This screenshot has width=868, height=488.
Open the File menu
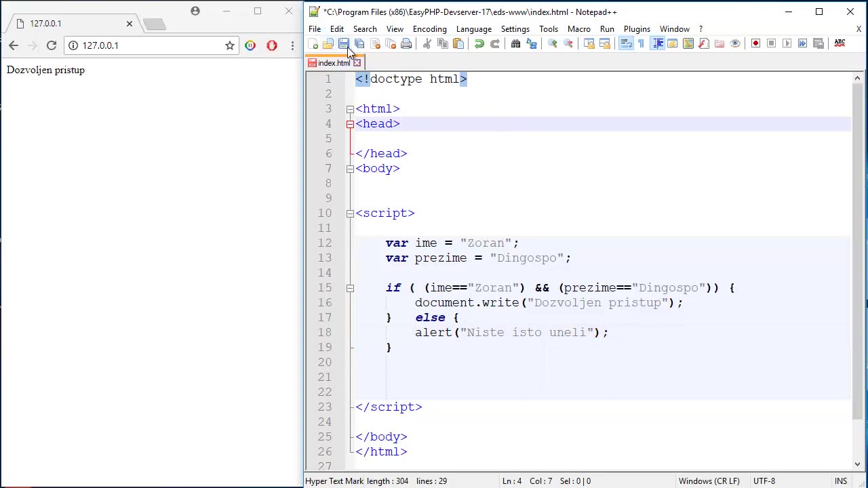[x=315, y=29]
